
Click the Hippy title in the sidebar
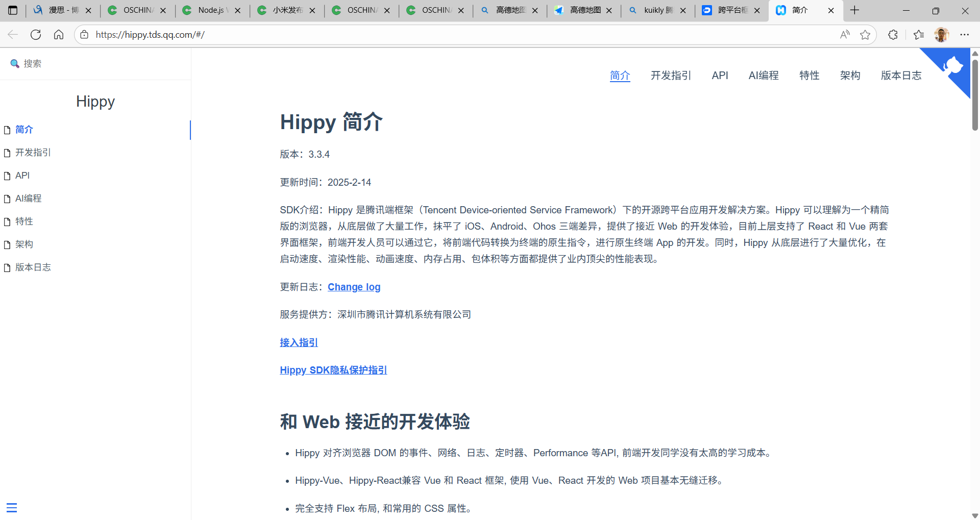95,102
